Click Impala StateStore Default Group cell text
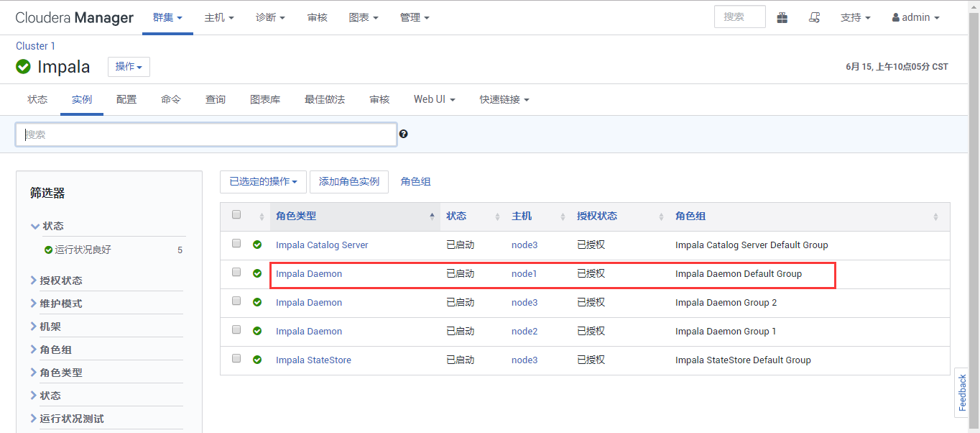The image size is (980, 433). pos(743,360)
